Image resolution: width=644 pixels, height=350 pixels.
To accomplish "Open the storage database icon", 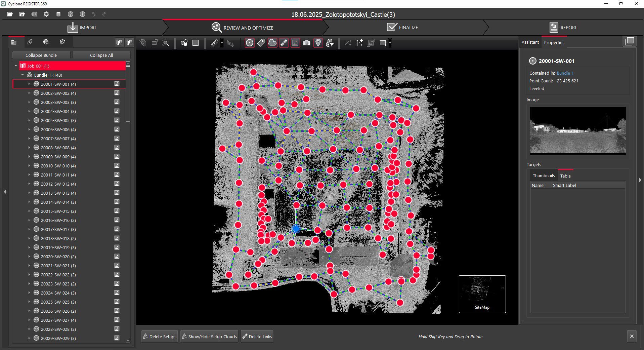I will pyautogui.click(x=58, y=14).
